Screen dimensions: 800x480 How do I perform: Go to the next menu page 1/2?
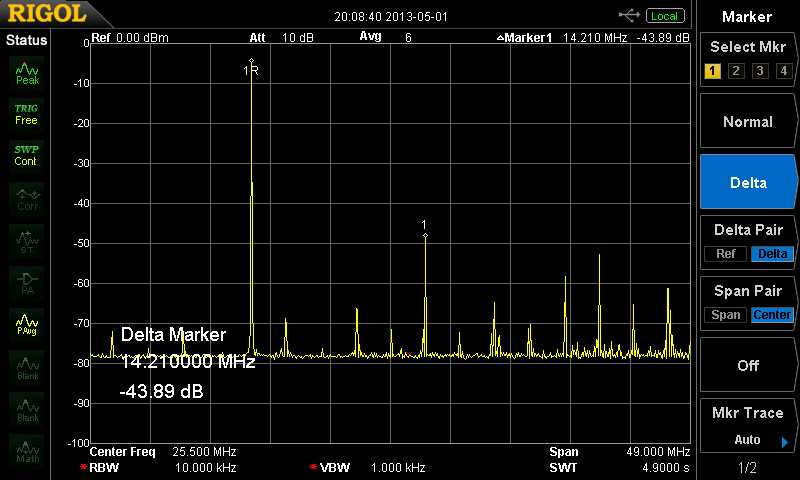click(x=748, y=468)
